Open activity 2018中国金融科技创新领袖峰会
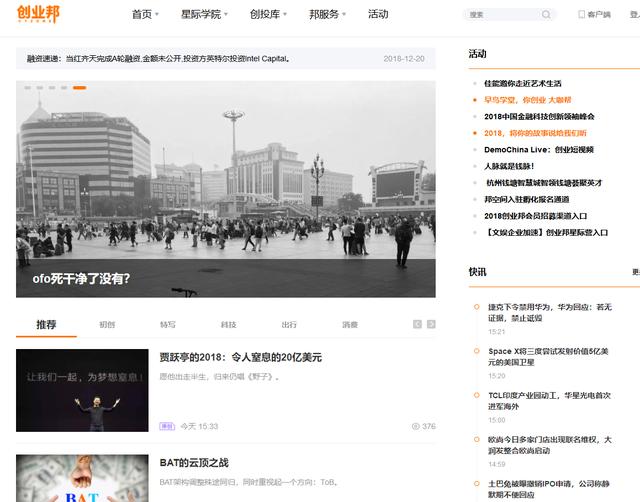Viewport: 640px width, 502px height. tap(539, 117)
